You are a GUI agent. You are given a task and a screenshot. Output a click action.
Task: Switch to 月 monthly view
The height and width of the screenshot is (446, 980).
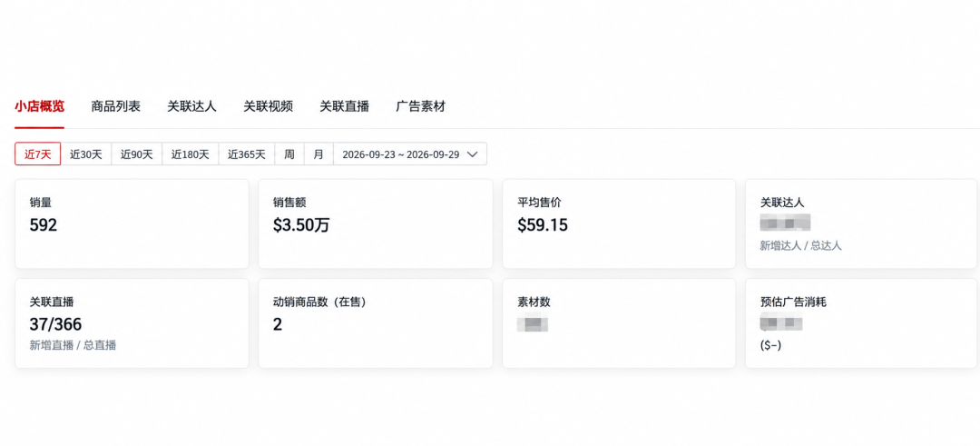(x=318, y=154)
